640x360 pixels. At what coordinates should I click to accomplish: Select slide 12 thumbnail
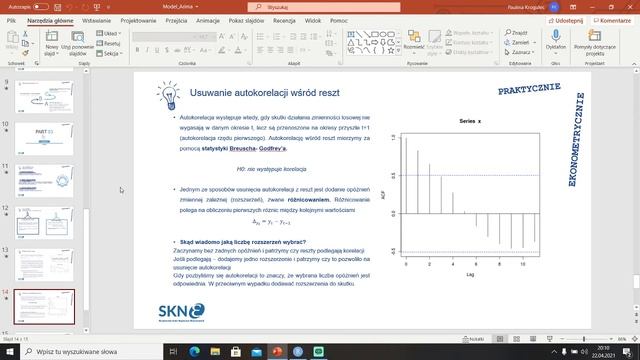44,223
